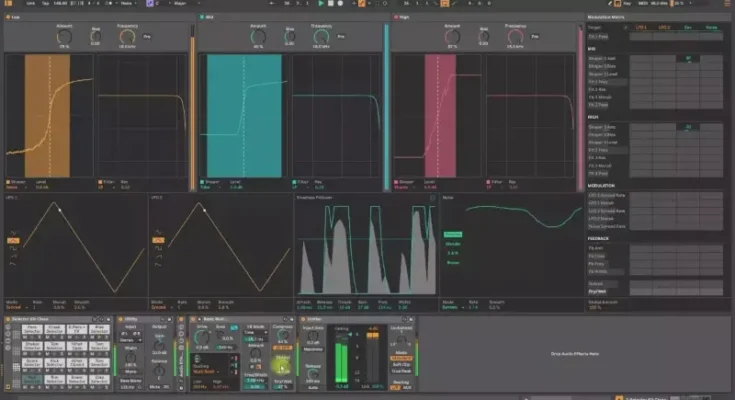The height and width of the screenshot is (400, 735).
Task: Click the High band Amount knob
Action: point(452,37)
